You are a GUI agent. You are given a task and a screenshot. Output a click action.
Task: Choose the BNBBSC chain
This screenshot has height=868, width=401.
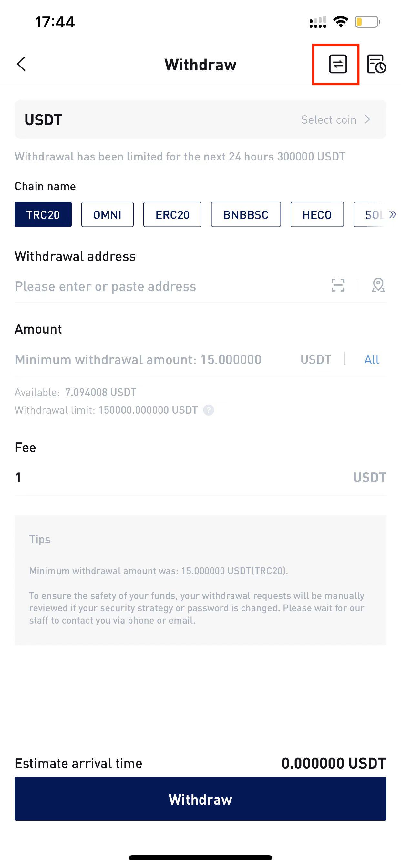tap(246, 215)
